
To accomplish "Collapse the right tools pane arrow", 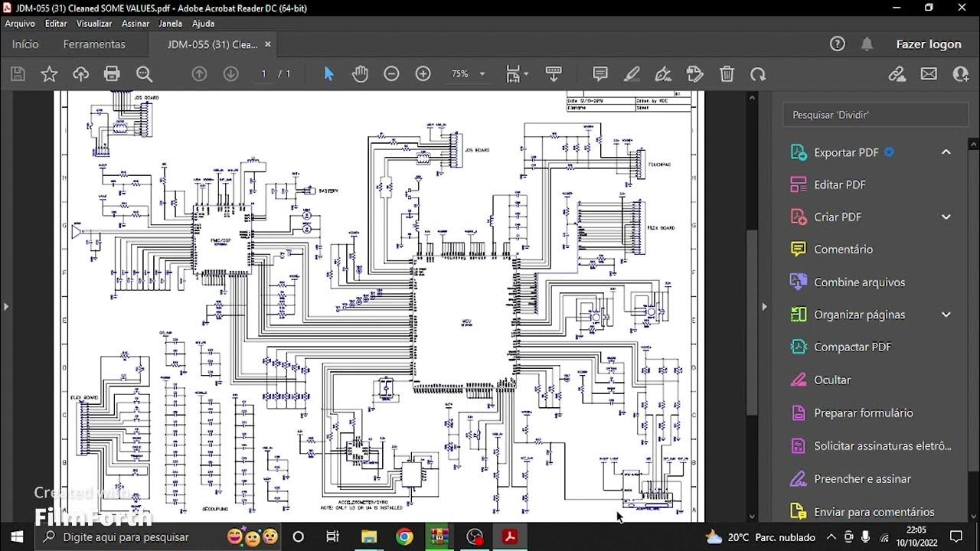I will pos(764,307).
